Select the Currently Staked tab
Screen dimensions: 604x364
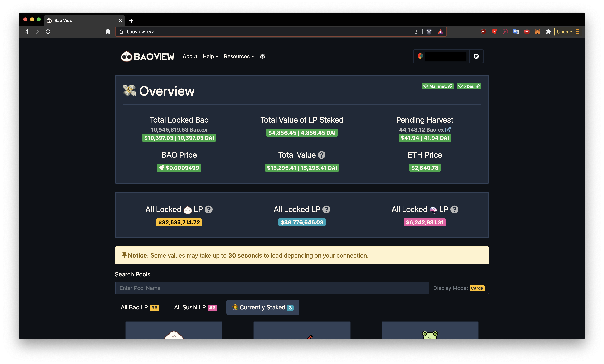tap(263, 307)
